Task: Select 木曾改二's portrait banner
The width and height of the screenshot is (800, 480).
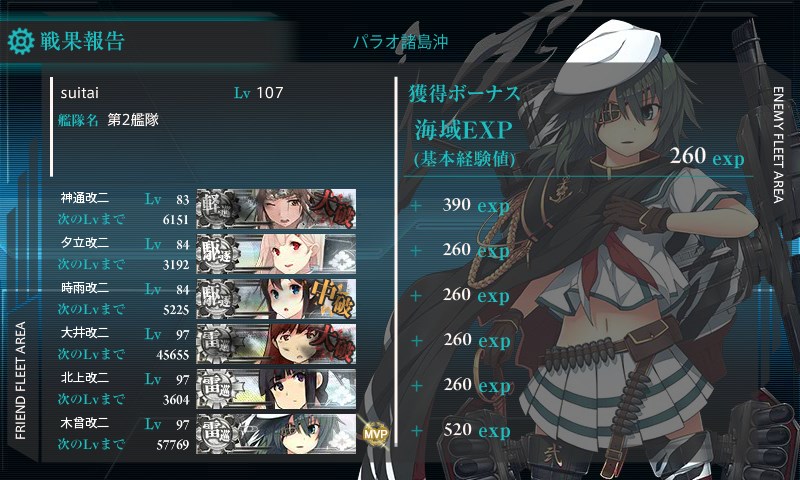Action: coord(276,434)
